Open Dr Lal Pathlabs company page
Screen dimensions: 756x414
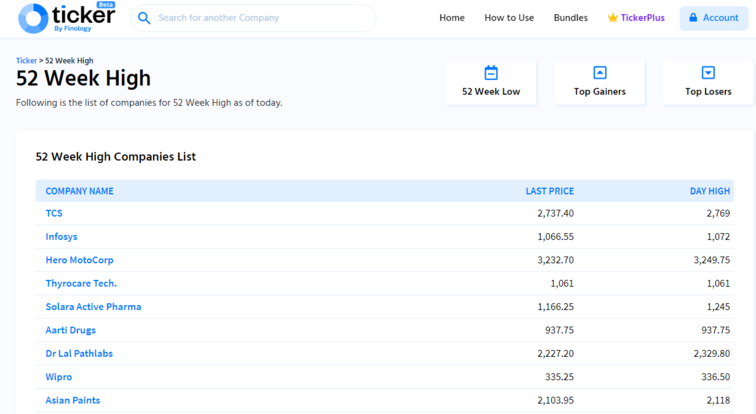coord(79,353)
